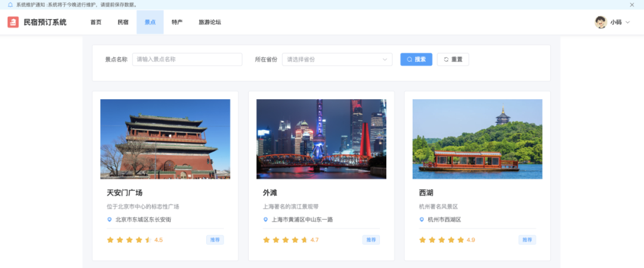Click the 外滩 card title
The image size is (644, 268).
click(x=270, y=193)
